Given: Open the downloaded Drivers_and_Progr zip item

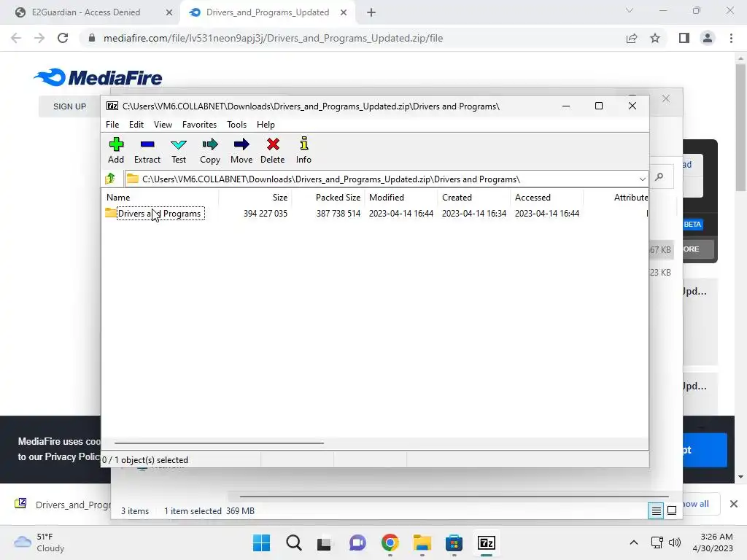Looking at the screenshot, I should click(x=62, y=505).
